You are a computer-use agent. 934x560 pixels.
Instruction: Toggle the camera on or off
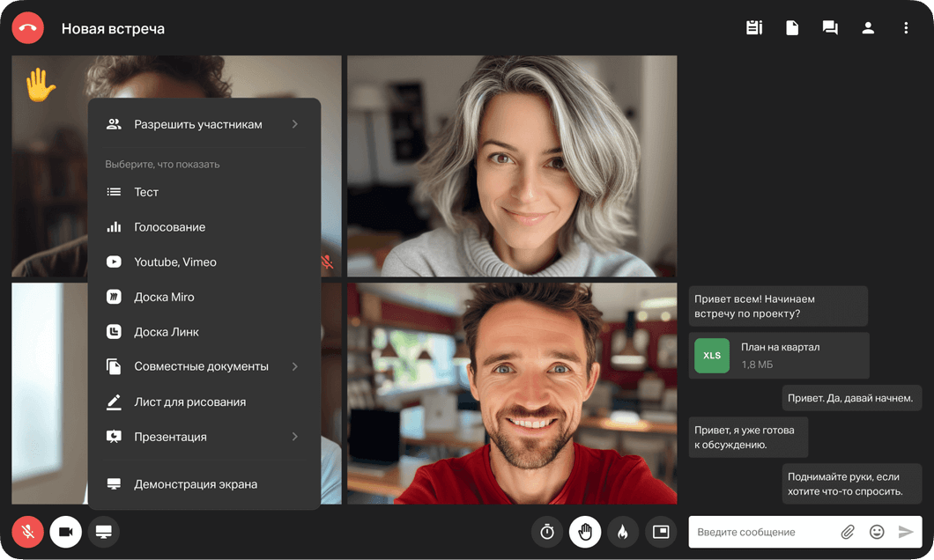tap(66, 532)
